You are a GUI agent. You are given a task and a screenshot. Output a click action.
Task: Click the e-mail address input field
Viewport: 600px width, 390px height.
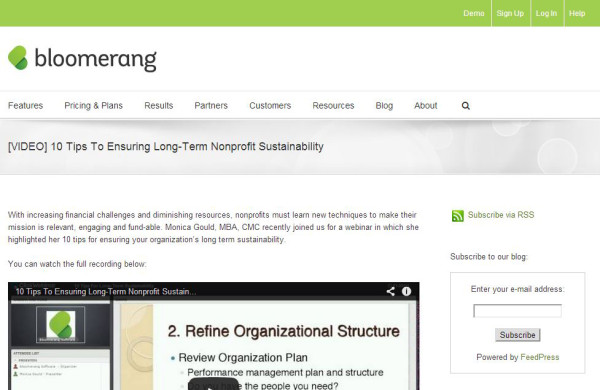tap(517, 311)
